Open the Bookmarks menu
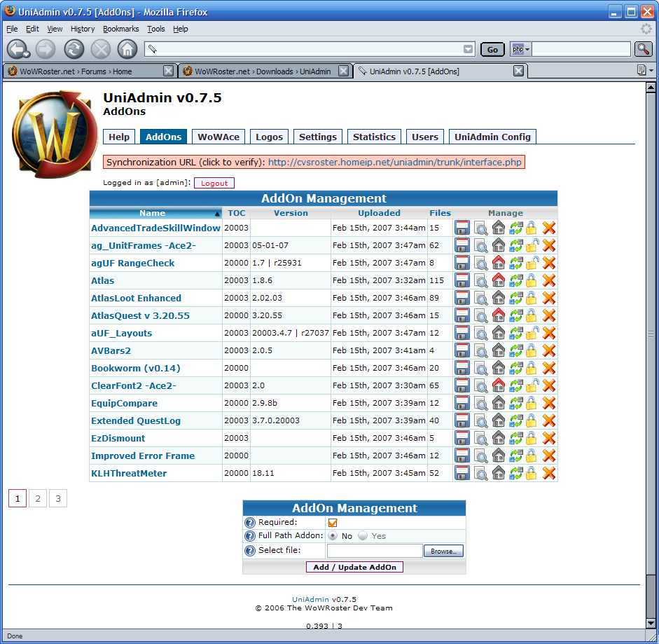The image size is (659, 644). point(120,29)
